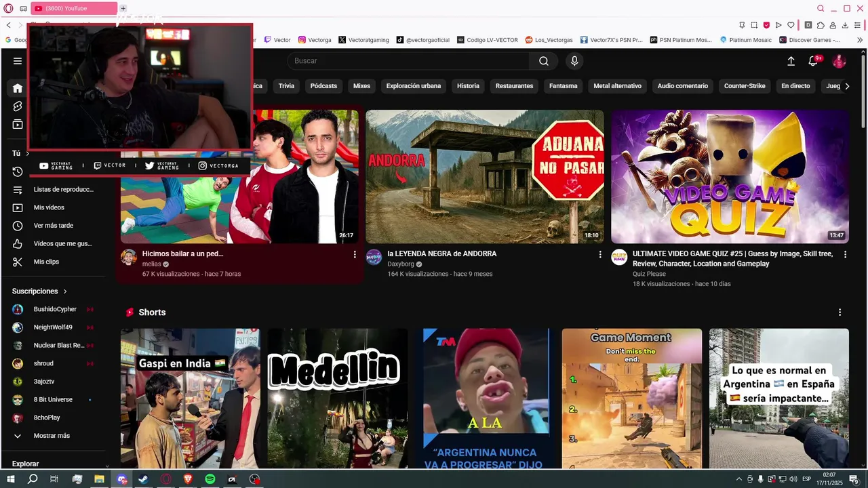Select the Pódcasts category chip

pos(323,86)
